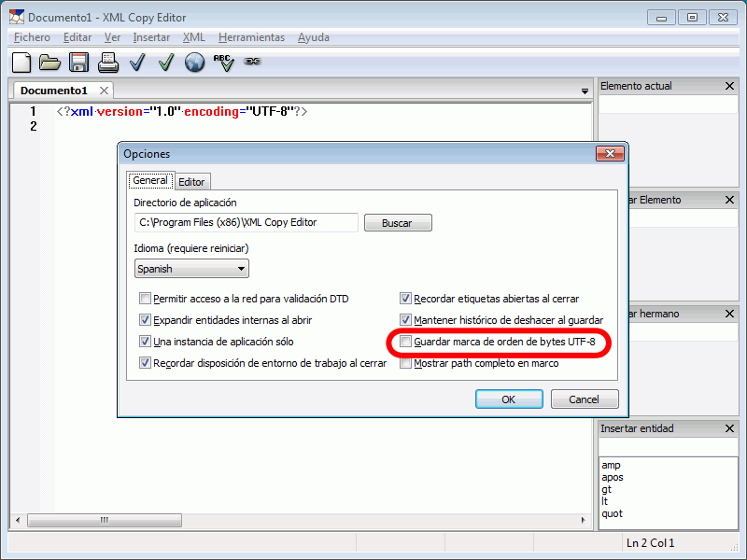Viewport: 747px width, 560px height.
Task: Open the Insertar menu
Action: (x=151, y=37)
